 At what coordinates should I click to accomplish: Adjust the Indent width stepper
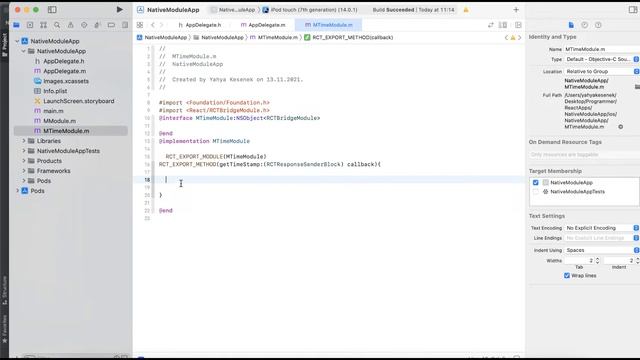tap(638, 260)
